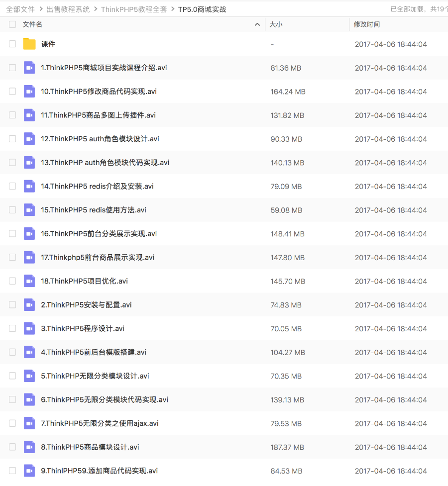
Task: Click video icon for 9.ThinlPHP59.添加商品代码实现.avi
Action: click(29, 471)
